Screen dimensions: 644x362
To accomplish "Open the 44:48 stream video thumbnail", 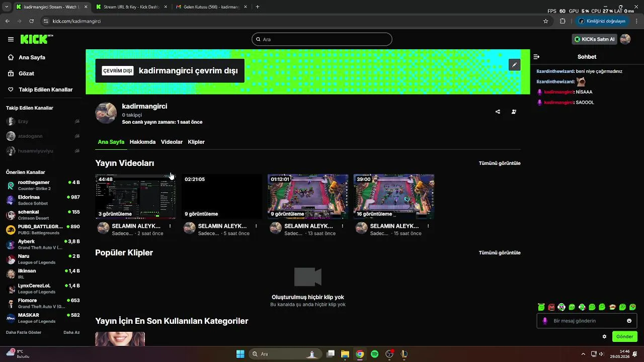I will click(135, 197).
